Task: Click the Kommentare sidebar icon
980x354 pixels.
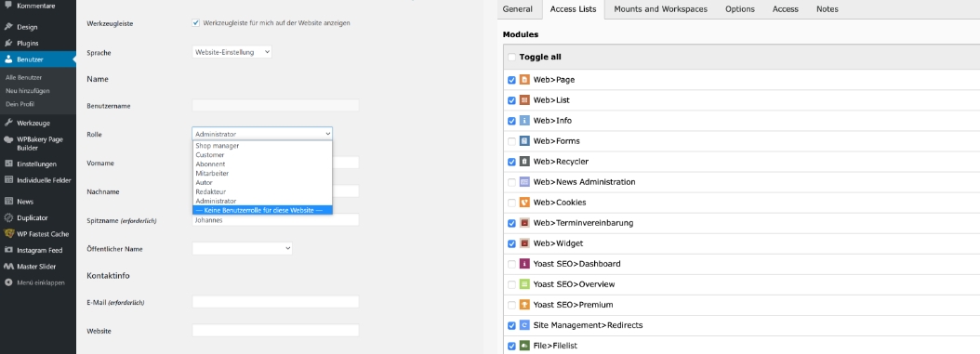Action: tap(8, 6)
